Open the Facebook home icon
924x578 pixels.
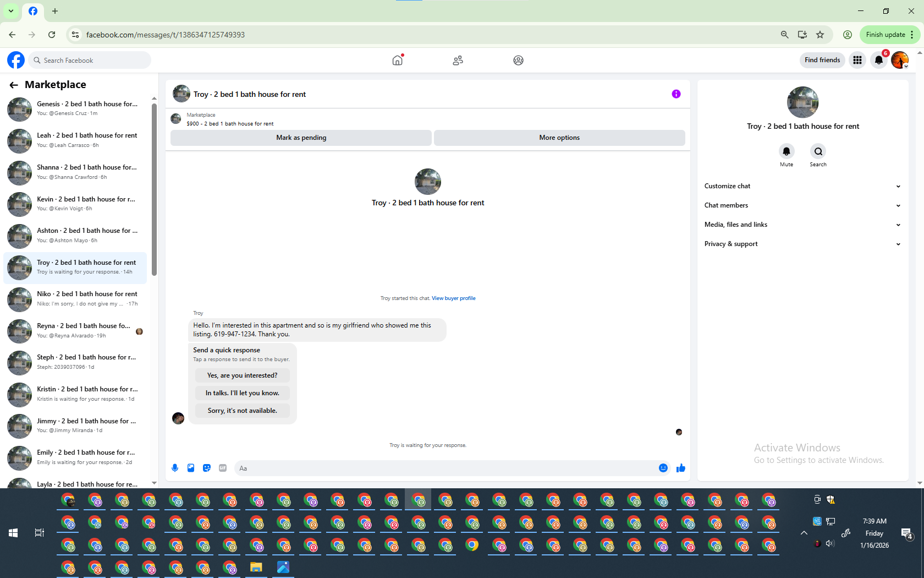(x=397, y=60)
